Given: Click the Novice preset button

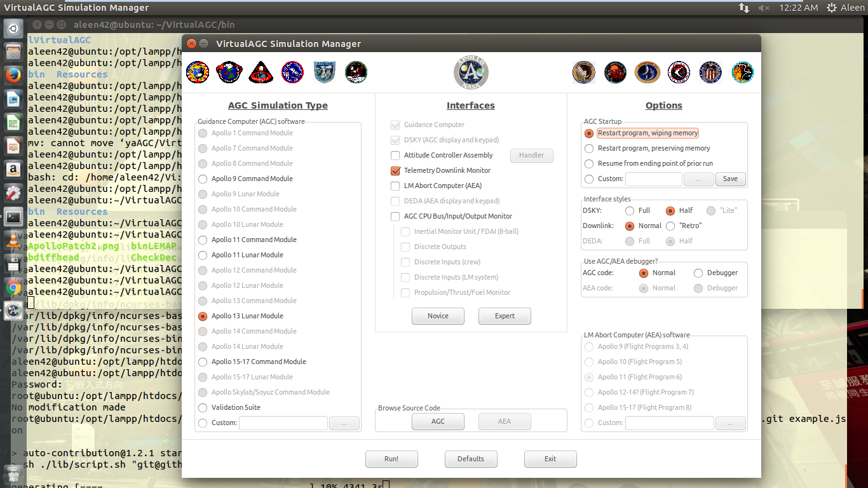Looking at the screenshot, I should click(x=438, y=316).
